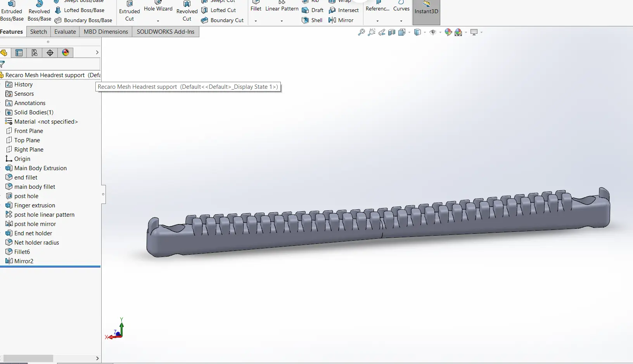Click Material <not specified> item
The image size is (633, 364).
(42, 122)
